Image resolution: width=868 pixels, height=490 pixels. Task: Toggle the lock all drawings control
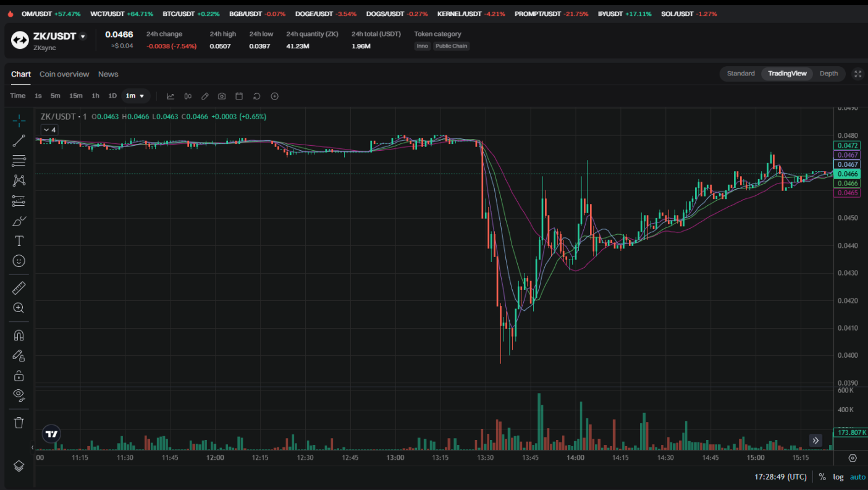19,375
